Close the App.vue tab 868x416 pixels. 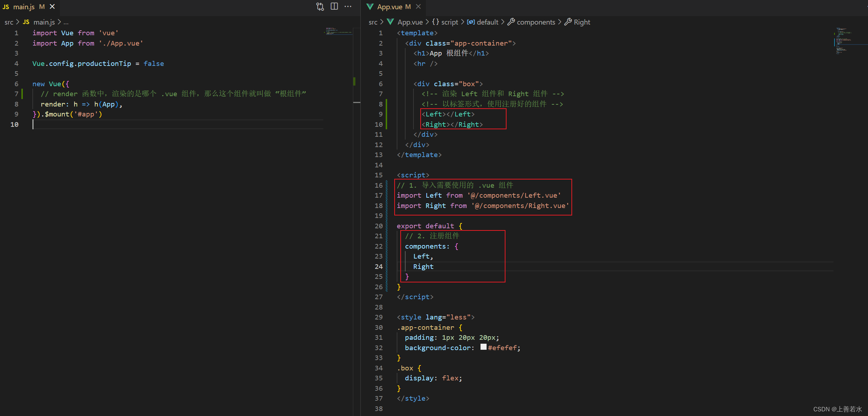pos(418,6)
